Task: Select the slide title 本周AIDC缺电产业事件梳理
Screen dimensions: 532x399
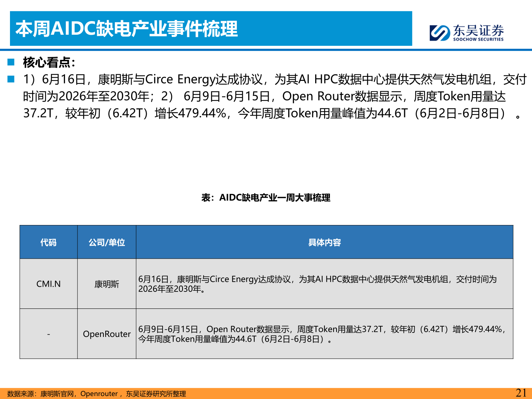Action: pos(127,29)
